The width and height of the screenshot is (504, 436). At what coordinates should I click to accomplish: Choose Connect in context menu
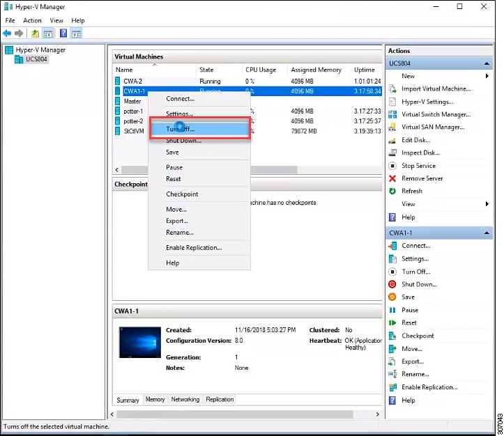199,99
